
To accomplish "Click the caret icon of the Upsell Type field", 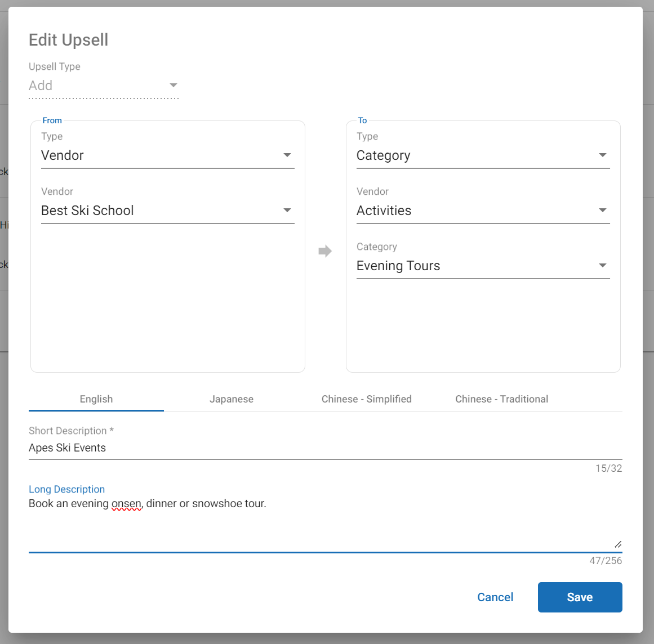I will coord(173,86).
